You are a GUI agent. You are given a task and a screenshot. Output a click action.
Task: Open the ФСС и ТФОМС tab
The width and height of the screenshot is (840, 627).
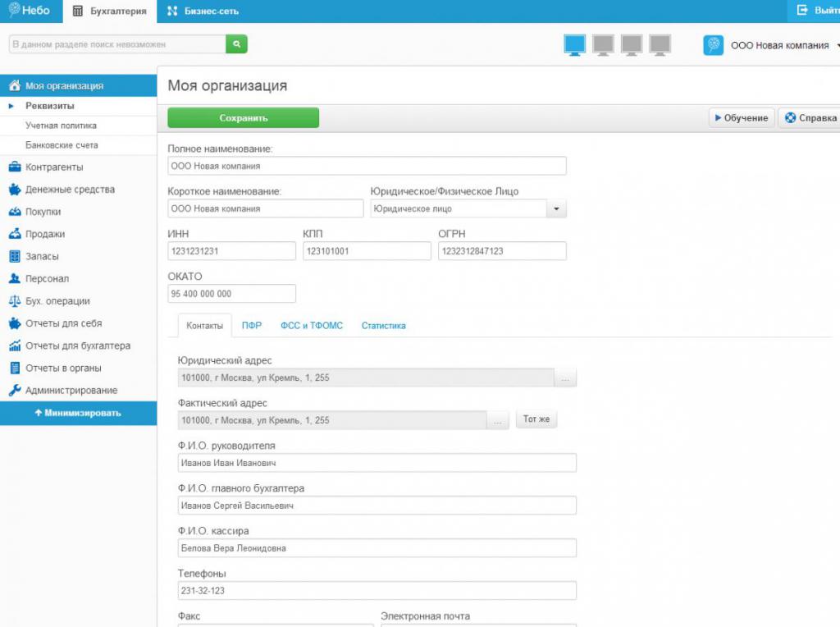(x=312, y=326)
